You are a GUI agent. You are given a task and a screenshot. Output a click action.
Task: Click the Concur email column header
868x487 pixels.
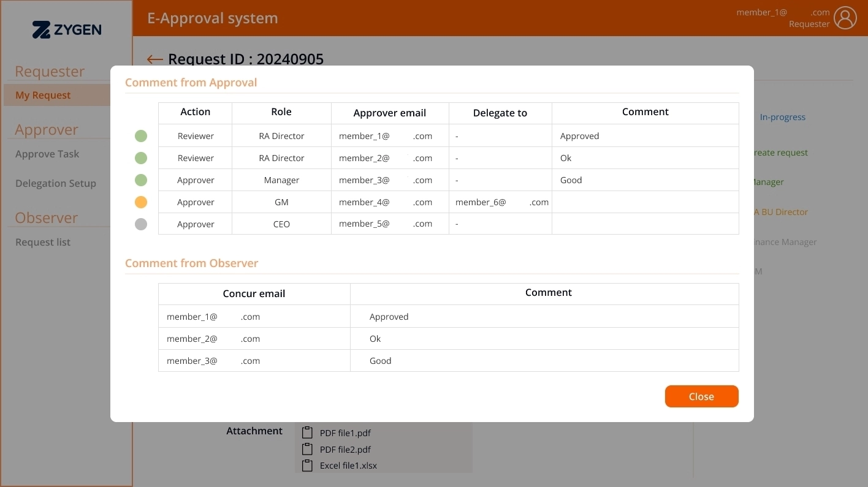pyautogui.click(x=254, y=293)
